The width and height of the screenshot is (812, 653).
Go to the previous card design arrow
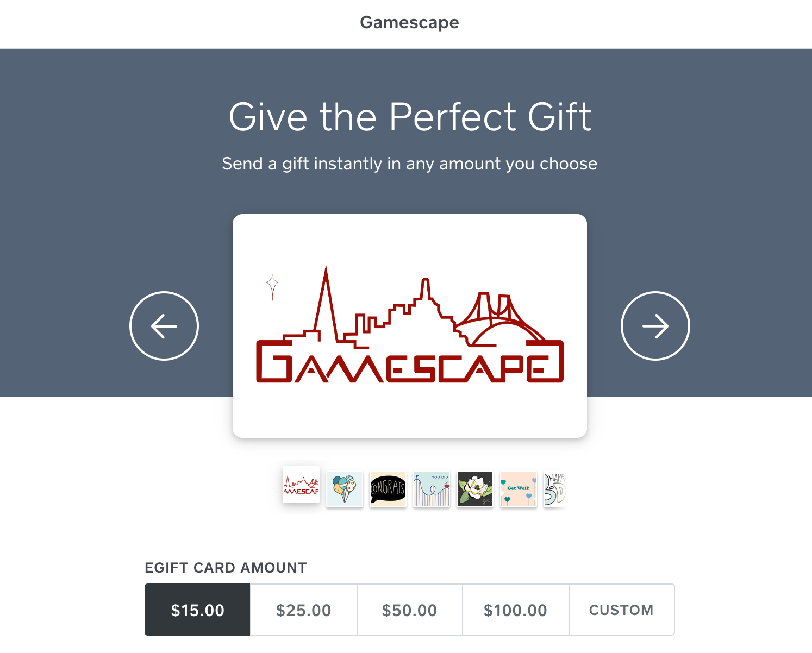point(164,326)
